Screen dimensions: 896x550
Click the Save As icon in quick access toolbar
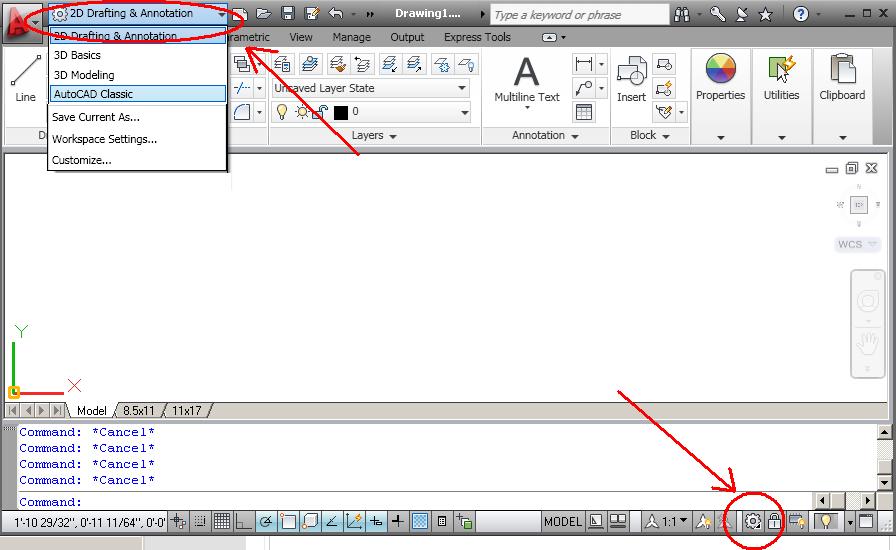312,14
